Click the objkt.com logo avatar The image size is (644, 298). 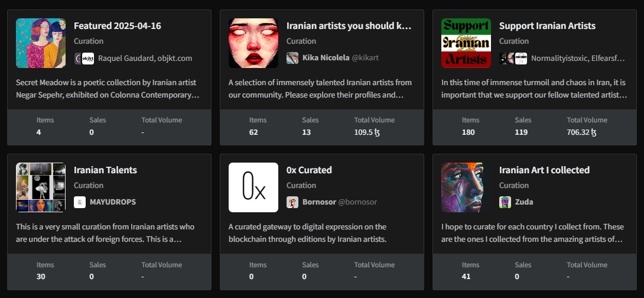pyautogui.click(x=88, y=58)
